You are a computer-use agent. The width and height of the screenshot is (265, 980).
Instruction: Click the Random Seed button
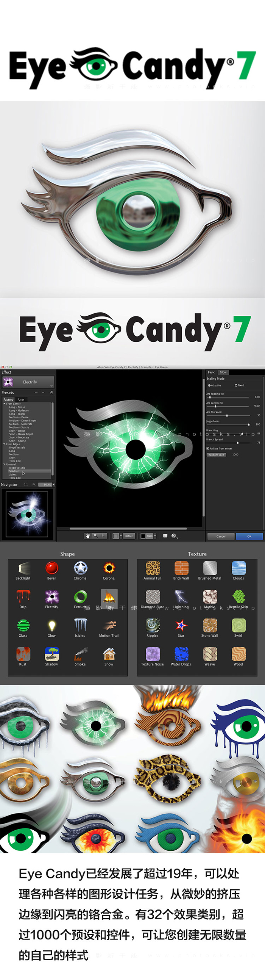(x=216, y=455)
